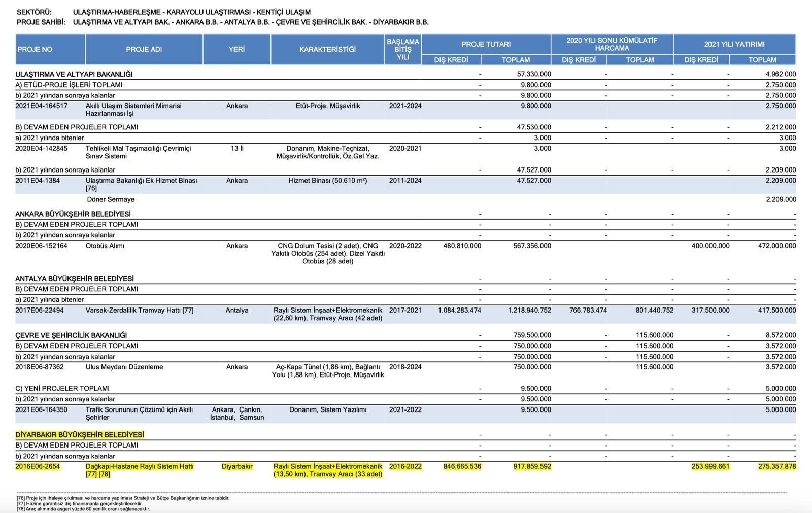Click the "Döner Sermaye" row label
This screenshot has height=513, width=812.
click(x=111, y=200)
